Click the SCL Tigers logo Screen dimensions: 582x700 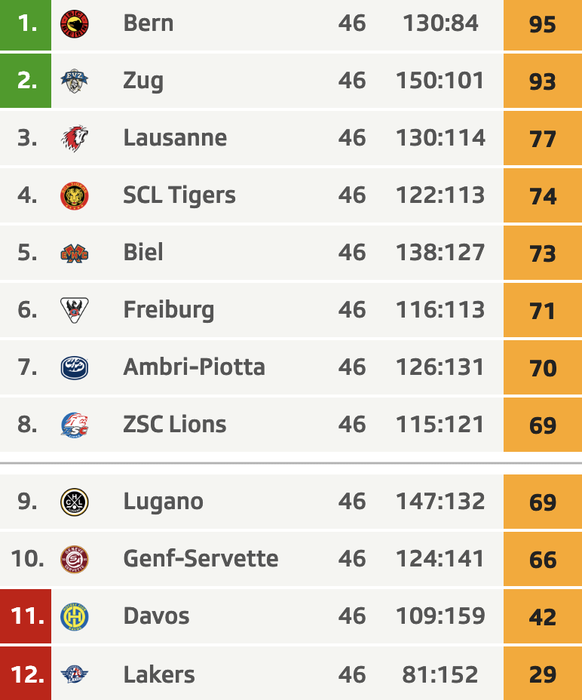point(74,196)
